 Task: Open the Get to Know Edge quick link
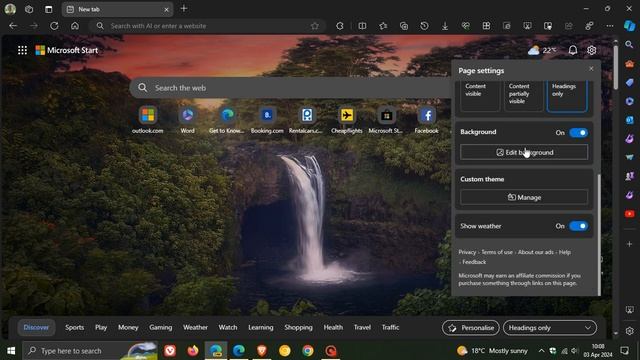227,120
